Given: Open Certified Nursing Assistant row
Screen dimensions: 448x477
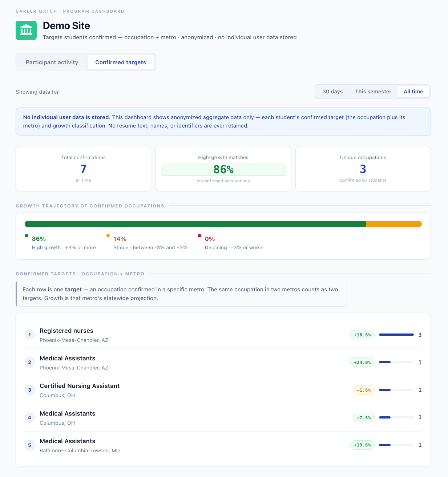Looking at the screenshot, I should (x=223, y=390).
